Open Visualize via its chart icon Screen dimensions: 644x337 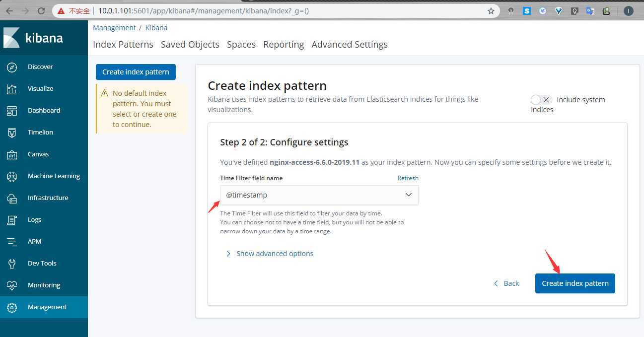pos(12,89)
